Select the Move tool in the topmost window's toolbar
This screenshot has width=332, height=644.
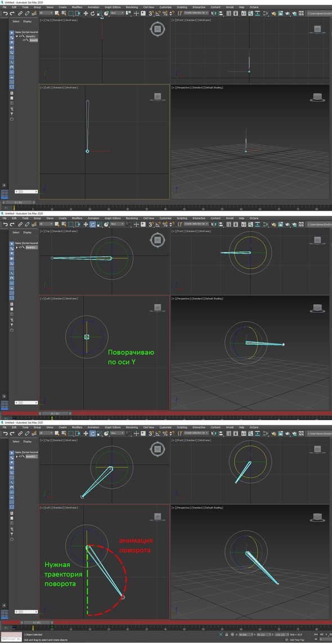(x=86, y=13)
